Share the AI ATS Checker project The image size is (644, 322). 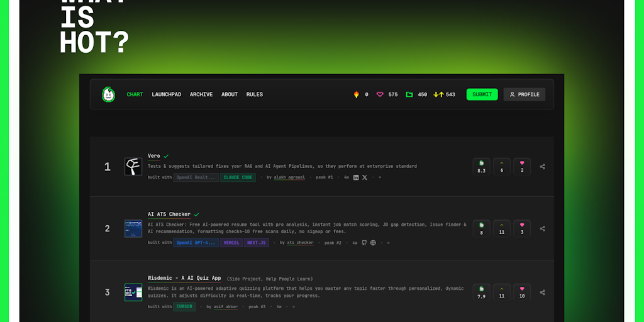pyautogui.click(x=543, y=229)
